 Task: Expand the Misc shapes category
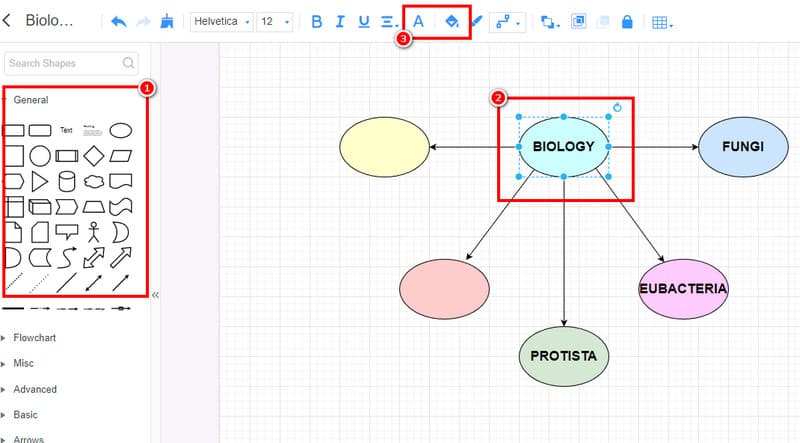22,364
